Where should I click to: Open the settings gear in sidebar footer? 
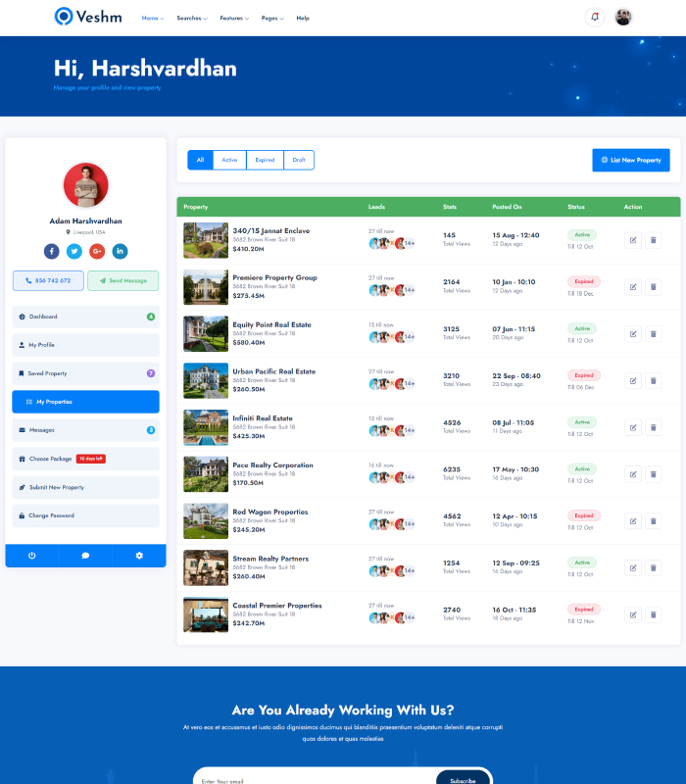pyautogui.click(x=139, y=556)
